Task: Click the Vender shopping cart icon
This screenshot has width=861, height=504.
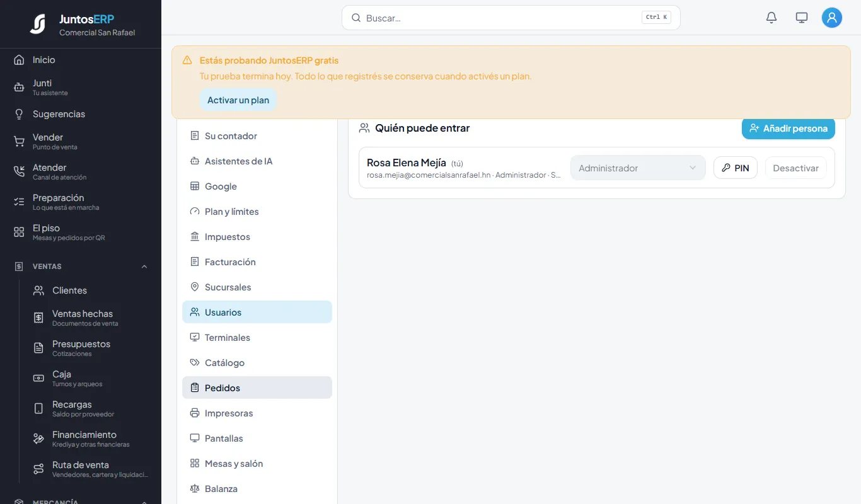Action: (x=19, y=142)
